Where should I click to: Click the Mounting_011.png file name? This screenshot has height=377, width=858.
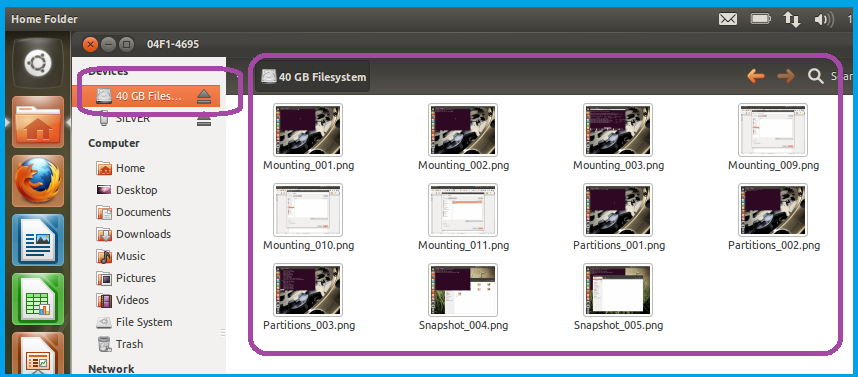tap(463, 245)
